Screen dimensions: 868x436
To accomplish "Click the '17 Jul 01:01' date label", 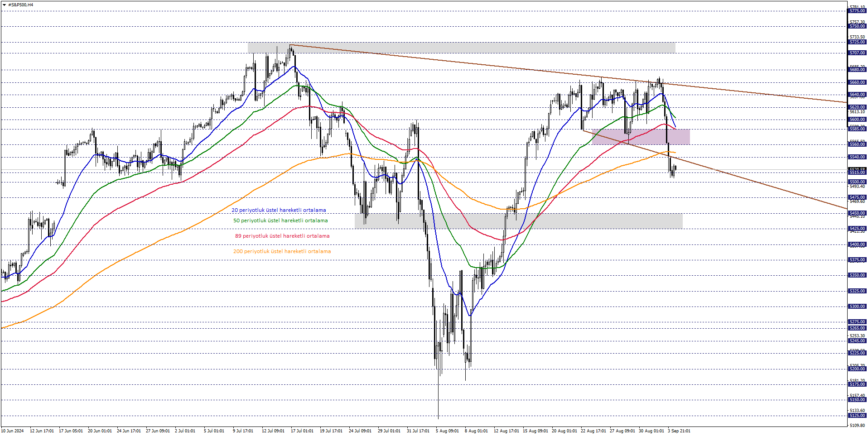I will 302,431.
